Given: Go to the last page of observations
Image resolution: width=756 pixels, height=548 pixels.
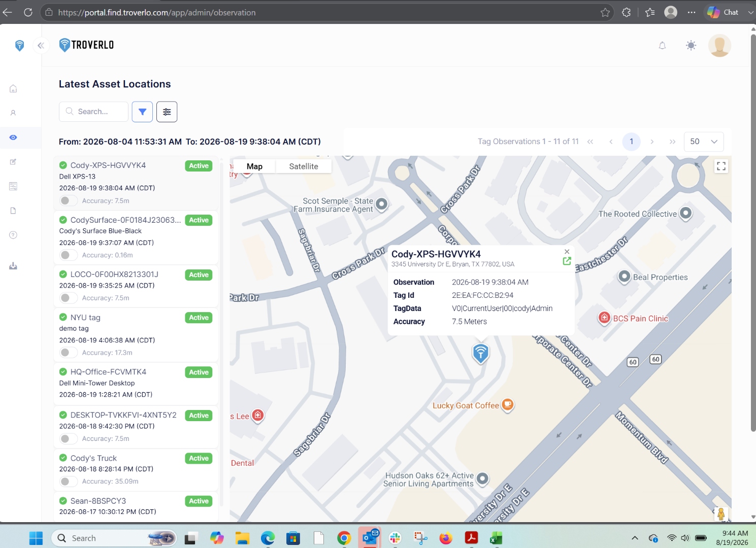Looking at the screenshot, I should coord(673,142).
